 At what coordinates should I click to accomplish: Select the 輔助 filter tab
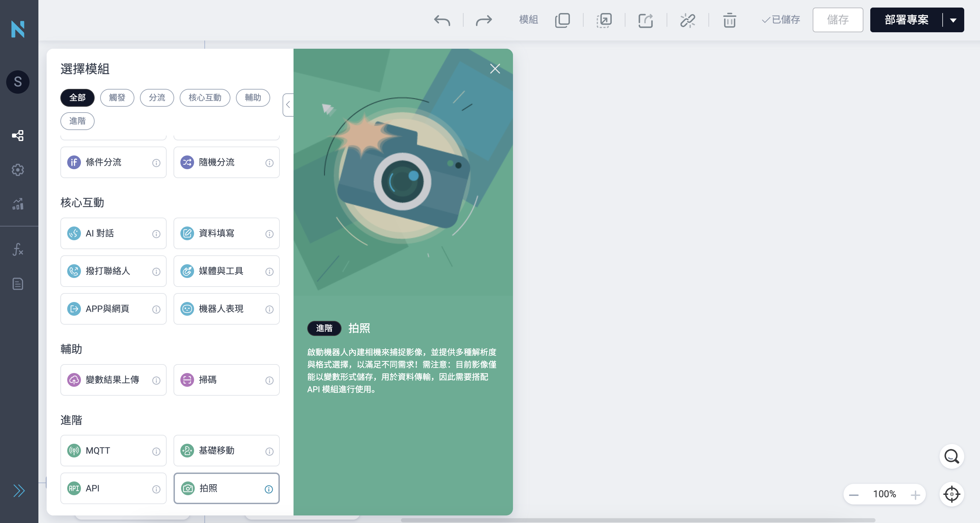[253, 98]
